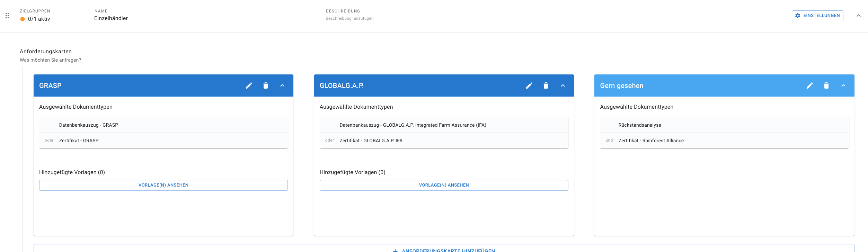Delete the GLOBALG.A.P. requirement card
This screenshot has width=868, height=252.
(x=546, y=85)
